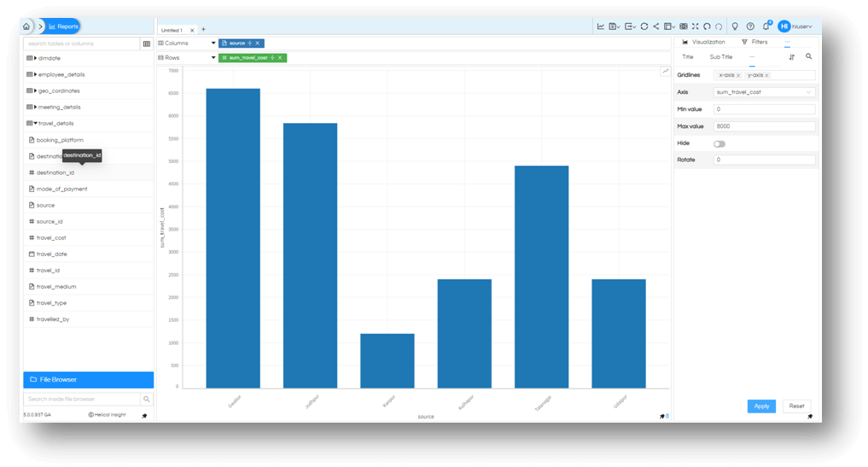This screenshot has width=868, height=467.
Task: Click the sort arrows icon in properties panel
Action: point(791,57)
